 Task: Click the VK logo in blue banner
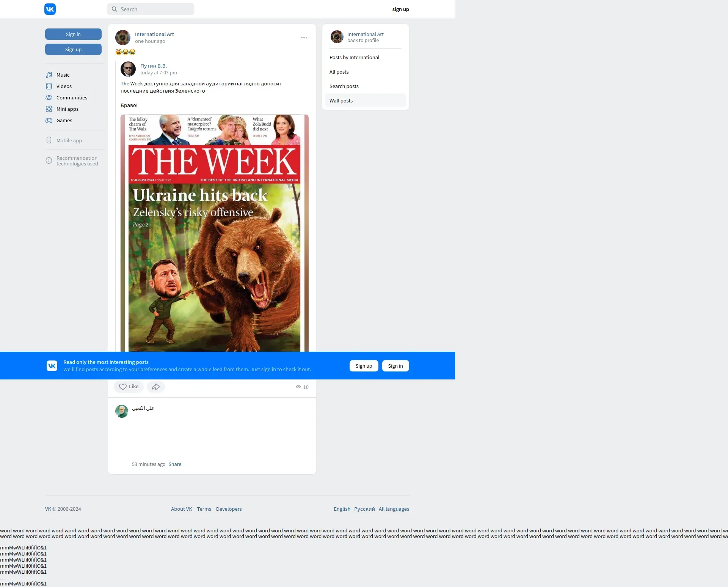[52, 366]
